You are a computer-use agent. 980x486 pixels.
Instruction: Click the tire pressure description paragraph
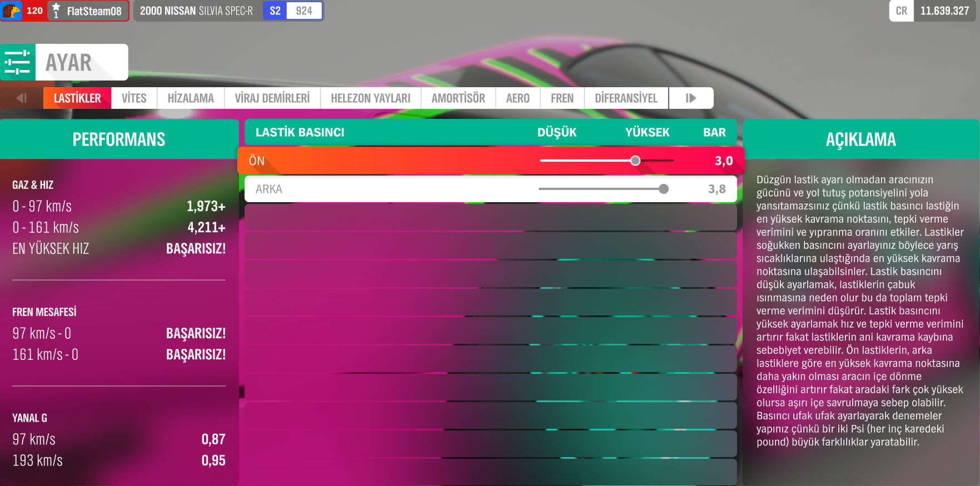click(860, 311)
